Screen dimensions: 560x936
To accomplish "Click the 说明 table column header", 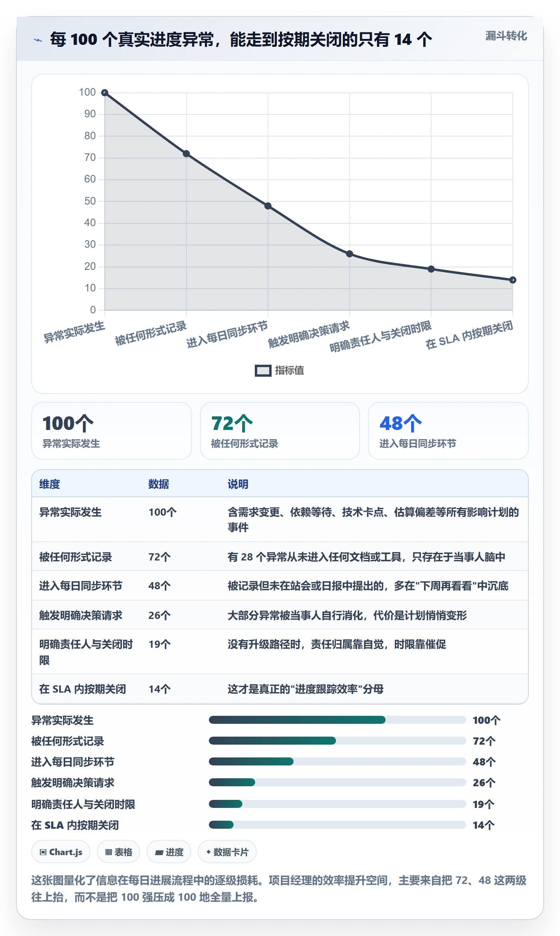I will tap(238, 484).
